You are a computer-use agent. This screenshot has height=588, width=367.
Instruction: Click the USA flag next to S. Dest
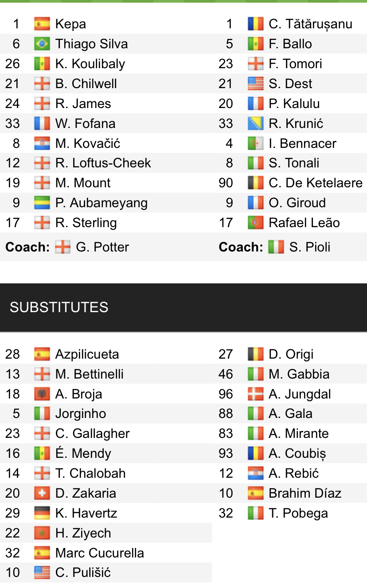click(255, 84)
